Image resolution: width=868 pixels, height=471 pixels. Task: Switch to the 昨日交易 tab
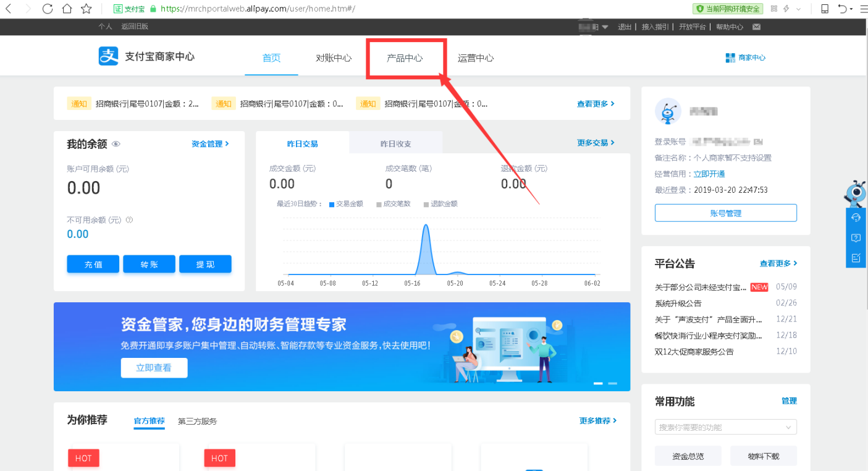[x=303, y=143]
